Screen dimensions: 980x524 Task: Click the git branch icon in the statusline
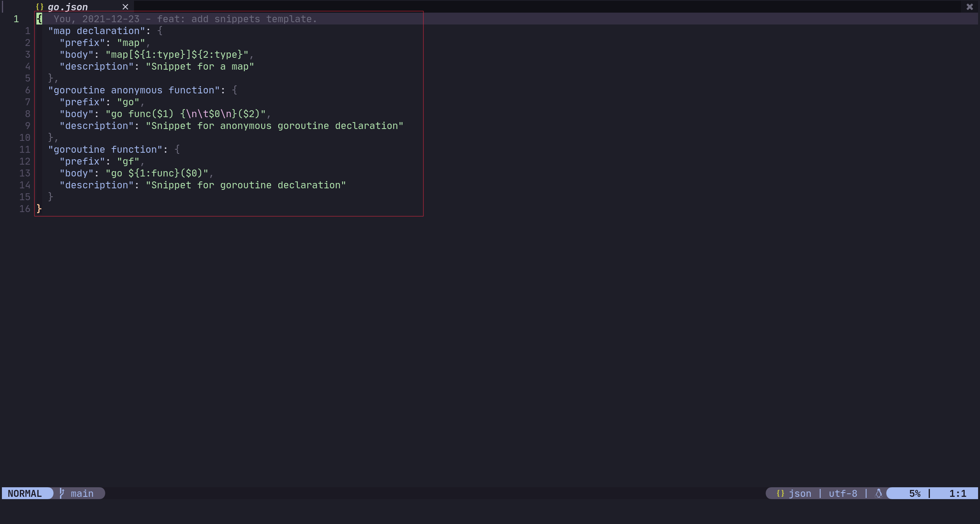coord(62,493)
